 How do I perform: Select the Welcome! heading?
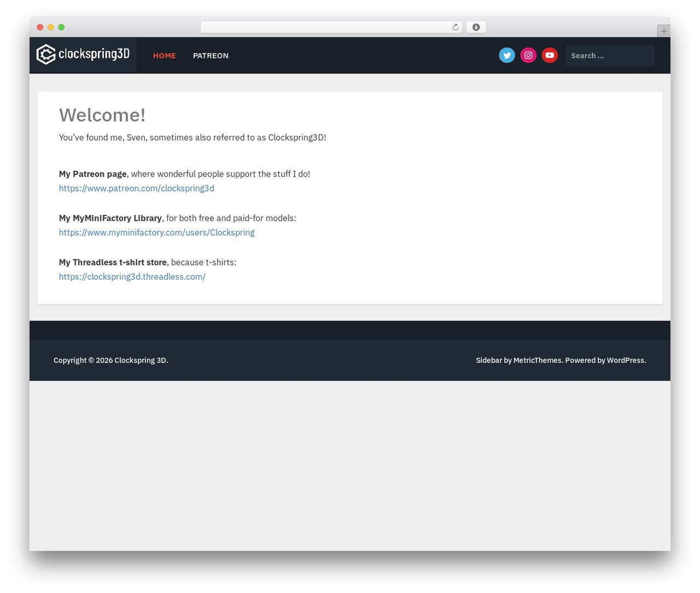point(102,115)
